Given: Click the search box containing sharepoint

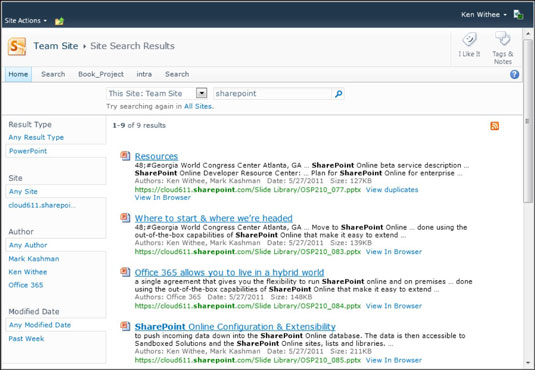Looking at the screenshot, I should coord(272,94).
